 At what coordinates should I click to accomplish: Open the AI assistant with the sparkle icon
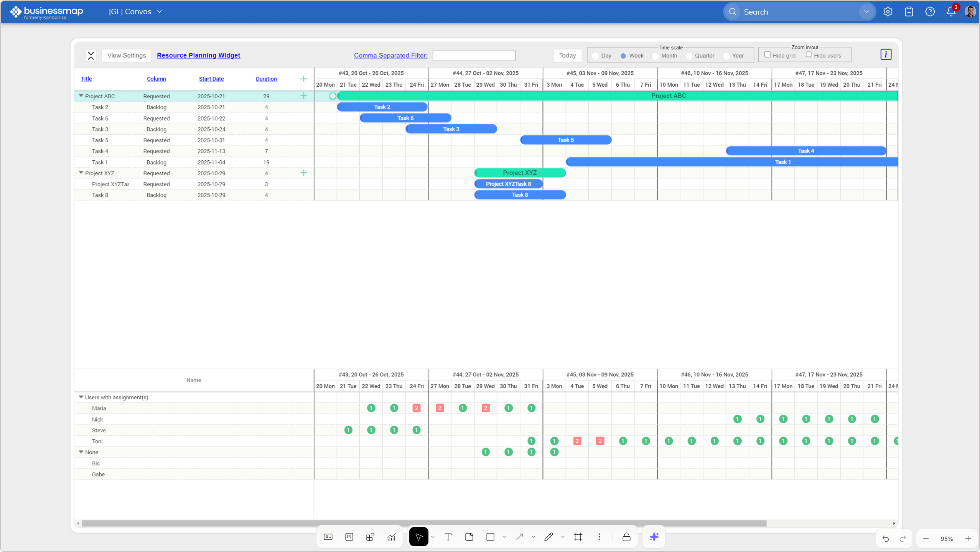click(x=654, y=537)
